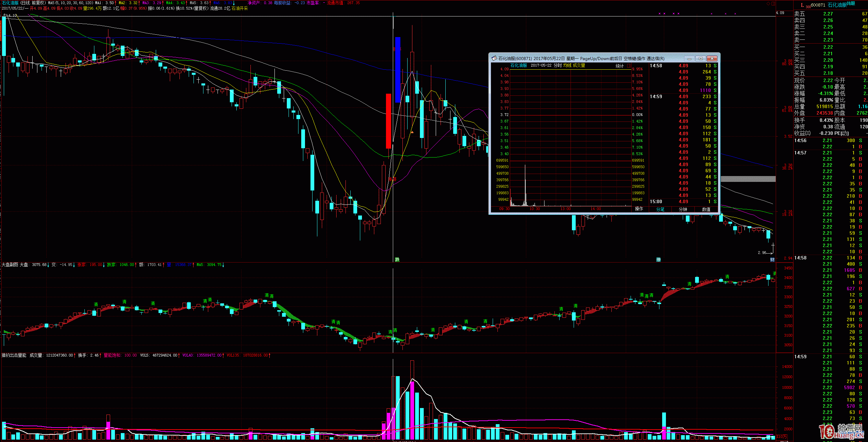Switch to the 分钟 tab in popup

683,209
